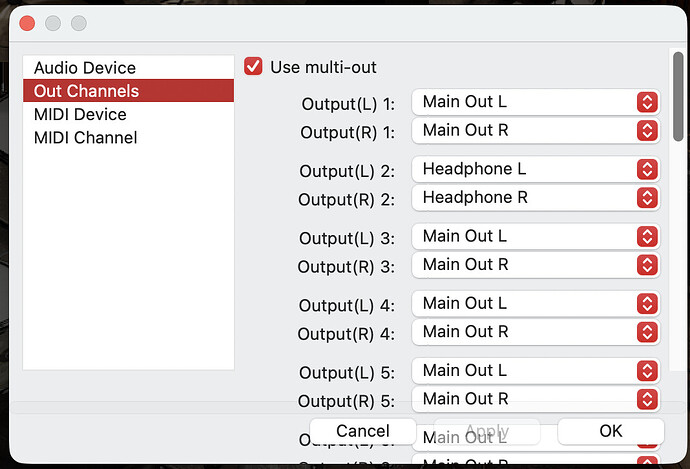Expand the Output(R) 2 Headphone R dropdown
690x469 pixels.
tap(535, 198)
